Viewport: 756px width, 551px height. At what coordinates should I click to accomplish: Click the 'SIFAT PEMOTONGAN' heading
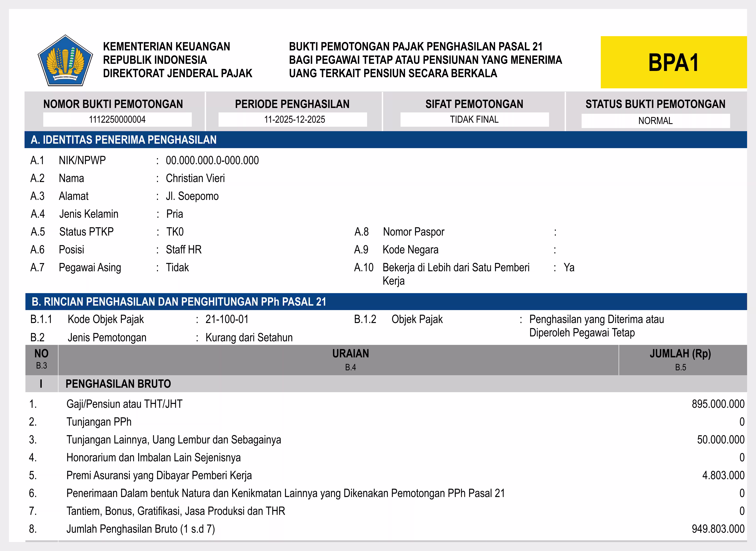point(474,104)
